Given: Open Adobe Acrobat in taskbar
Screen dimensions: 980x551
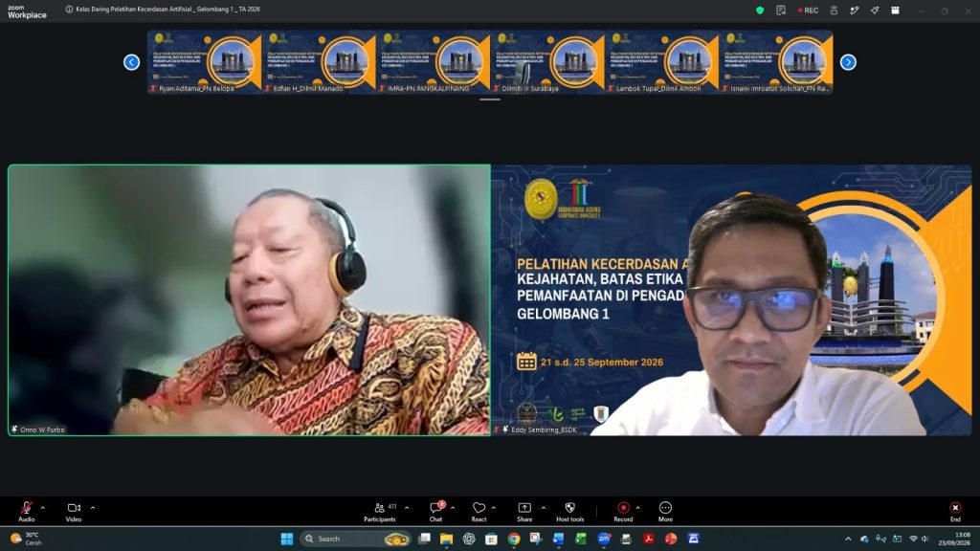Looking at the screenshot, I should click(x=648, y=539).
